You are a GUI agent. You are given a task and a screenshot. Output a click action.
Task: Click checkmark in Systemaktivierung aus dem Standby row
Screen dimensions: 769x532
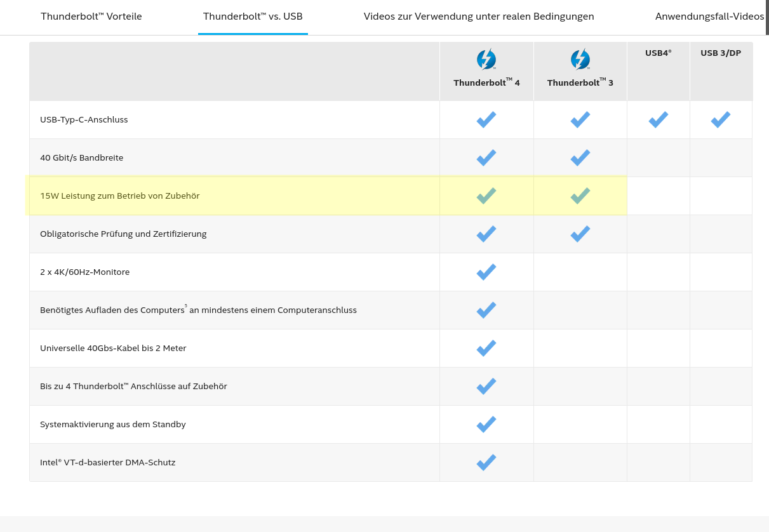click(x=486, y=424)
